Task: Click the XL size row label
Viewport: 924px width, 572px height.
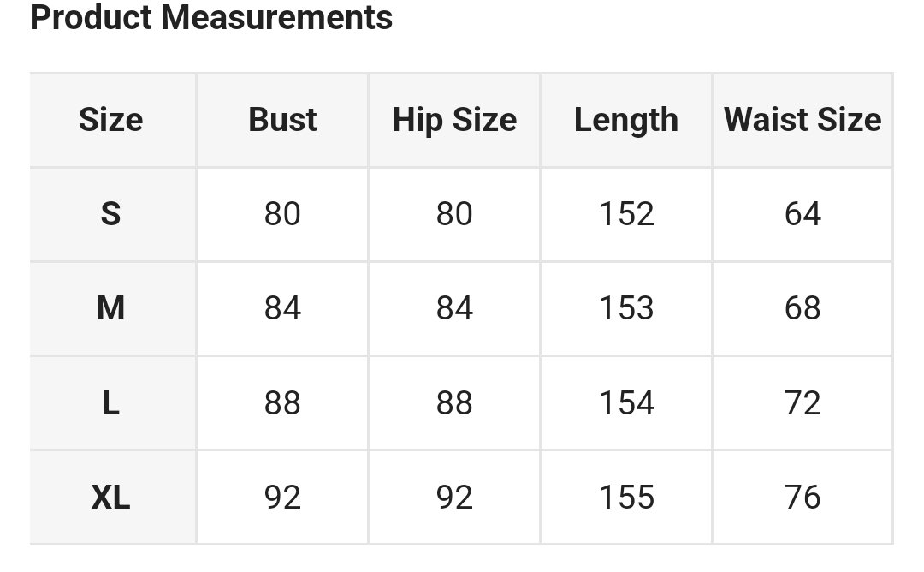Action: pos(111,498)
